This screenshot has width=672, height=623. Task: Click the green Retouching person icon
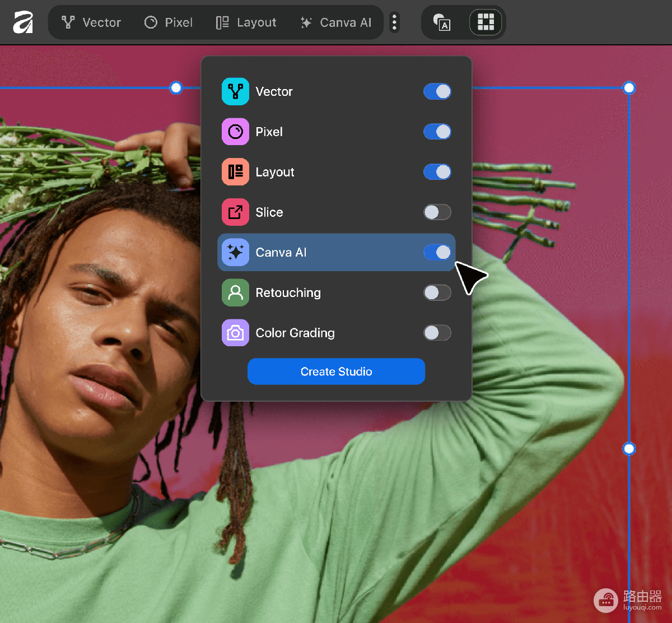(235, 292)
